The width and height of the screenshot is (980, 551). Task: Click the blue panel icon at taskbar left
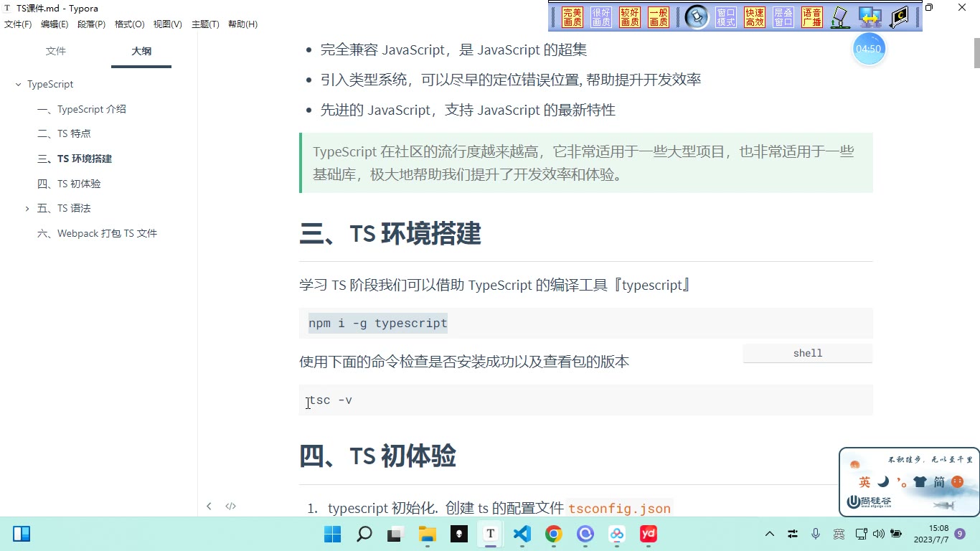22,534
